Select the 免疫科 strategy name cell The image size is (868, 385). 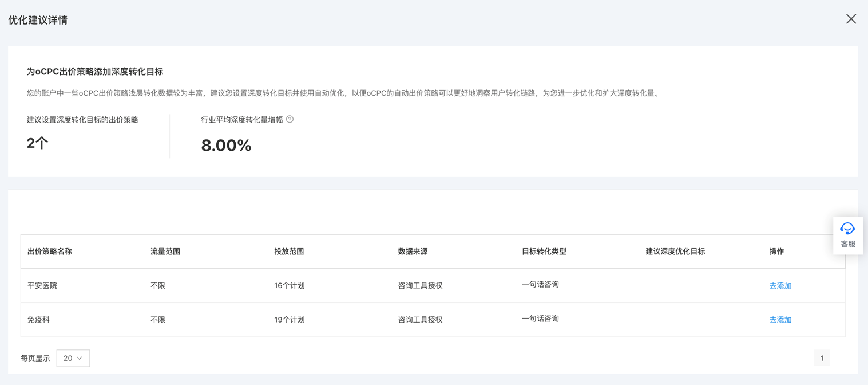click(39, 320)
